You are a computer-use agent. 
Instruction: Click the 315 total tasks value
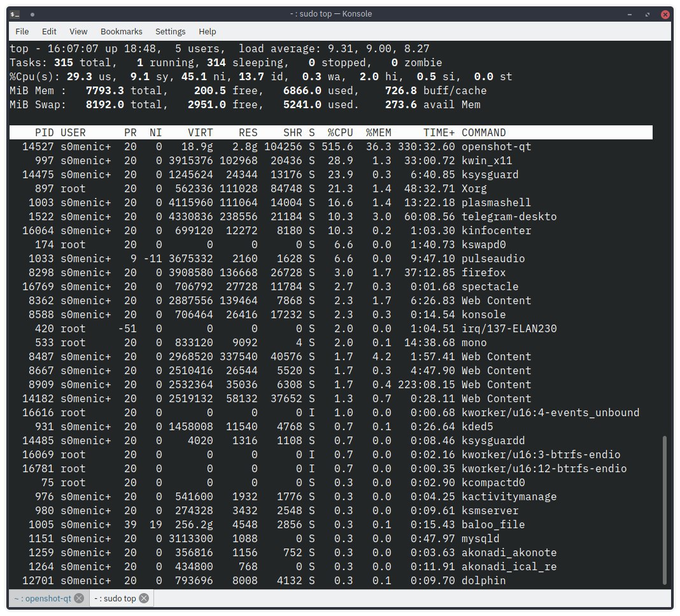point(64,62)
